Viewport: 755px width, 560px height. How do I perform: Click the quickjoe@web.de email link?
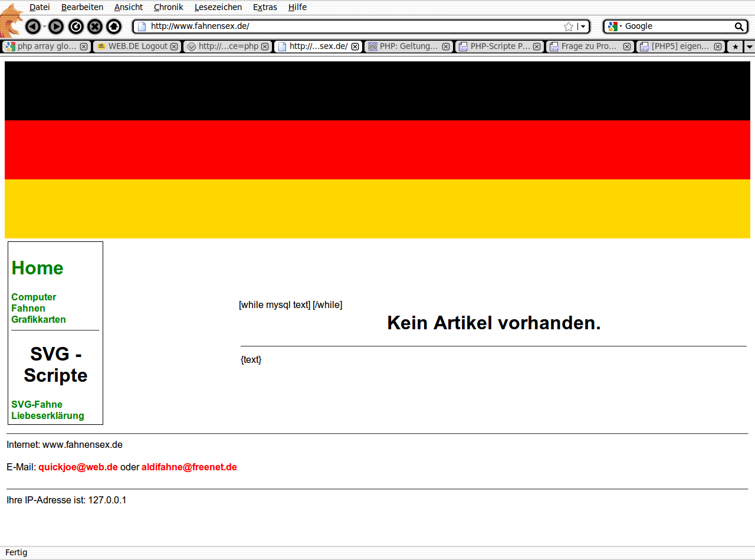point(78,467)
